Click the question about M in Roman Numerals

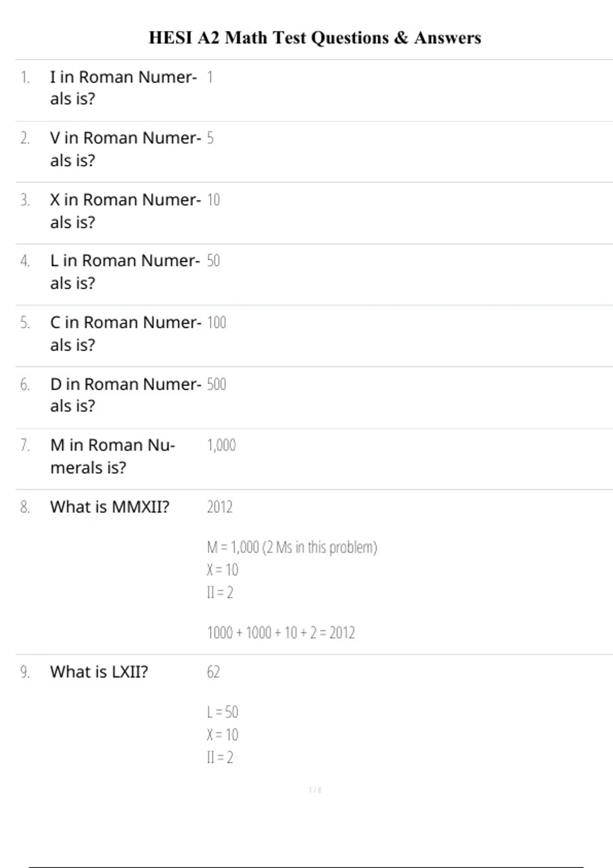(112, 456)
